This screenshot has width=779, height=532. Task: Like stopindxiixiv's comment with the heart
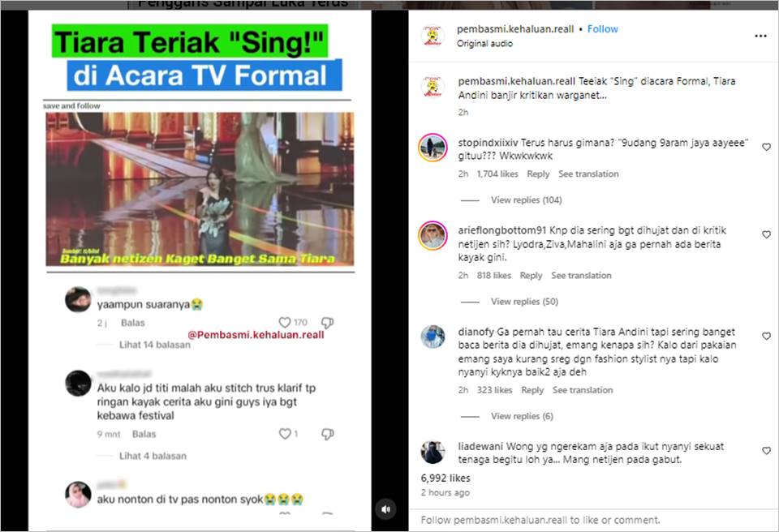766,147
